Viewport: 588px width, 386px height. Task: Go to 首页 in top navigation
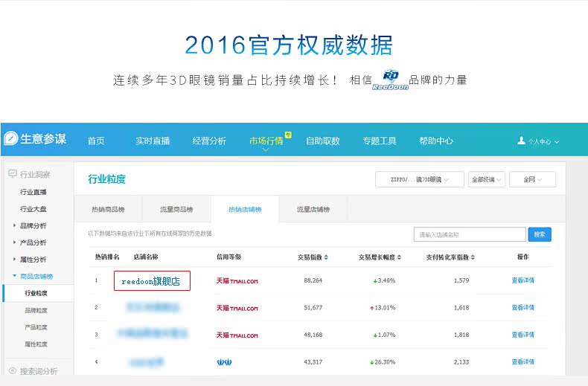[96, 141]
